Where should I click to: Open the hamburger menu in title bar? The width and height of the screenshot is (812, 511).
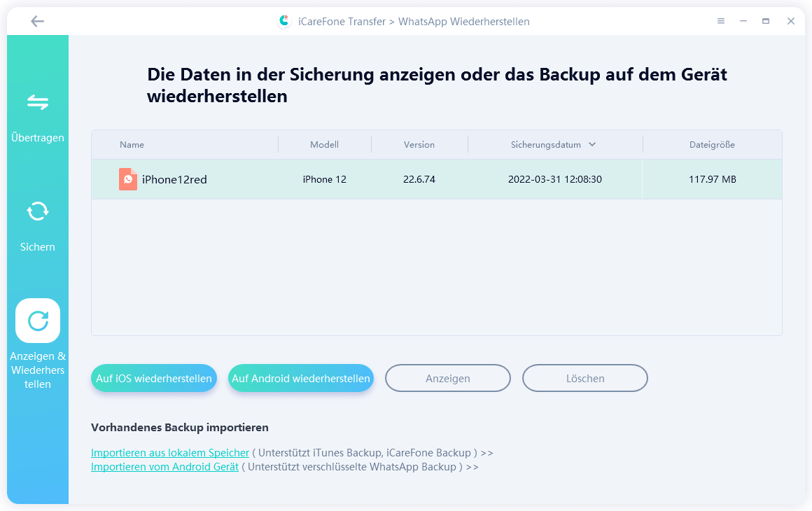(x=720, y=21)
